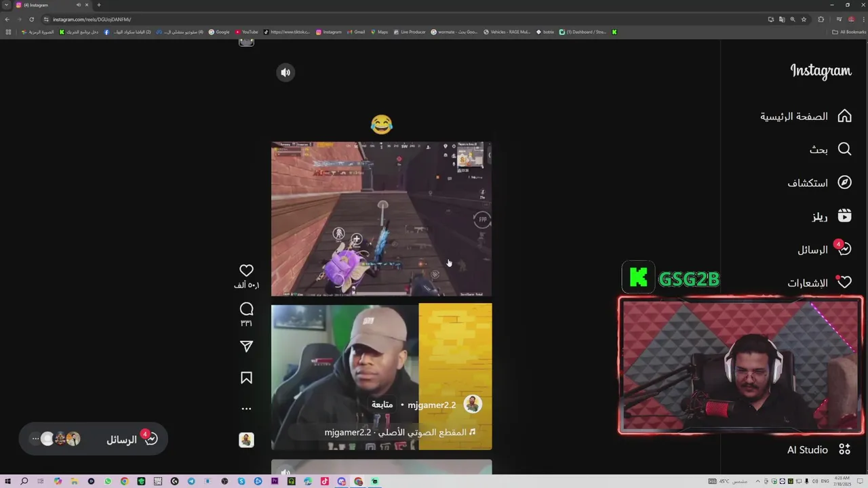Open the TikTok bookmark
Screen dimensions: 868x488
point(287,32)
